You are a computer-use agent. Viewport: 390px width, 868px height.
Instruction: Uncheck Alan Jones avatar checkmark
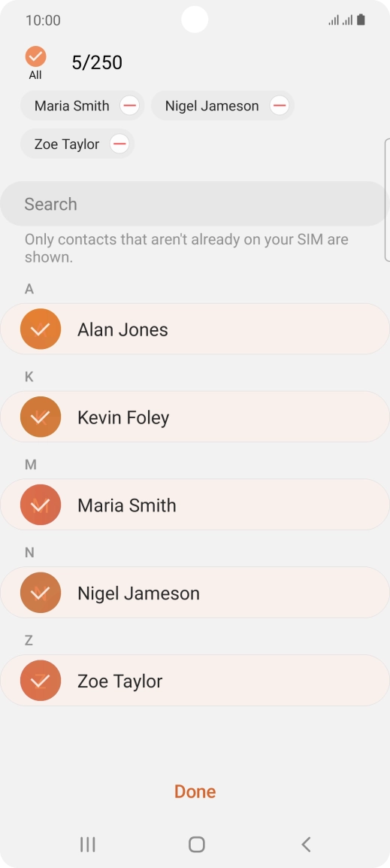(41, 329)
